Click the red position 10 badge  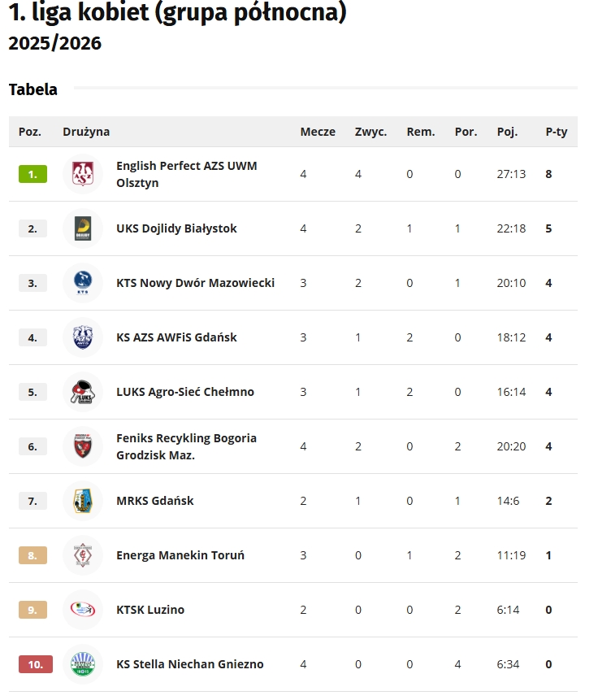[x=35, y=664]
